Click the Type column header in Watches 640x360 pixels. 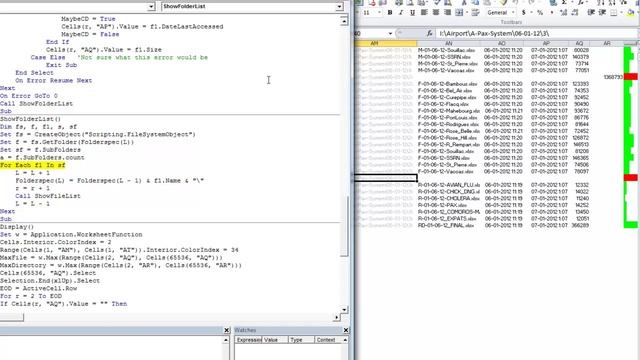pyautogui.click(x=301, y=340)
